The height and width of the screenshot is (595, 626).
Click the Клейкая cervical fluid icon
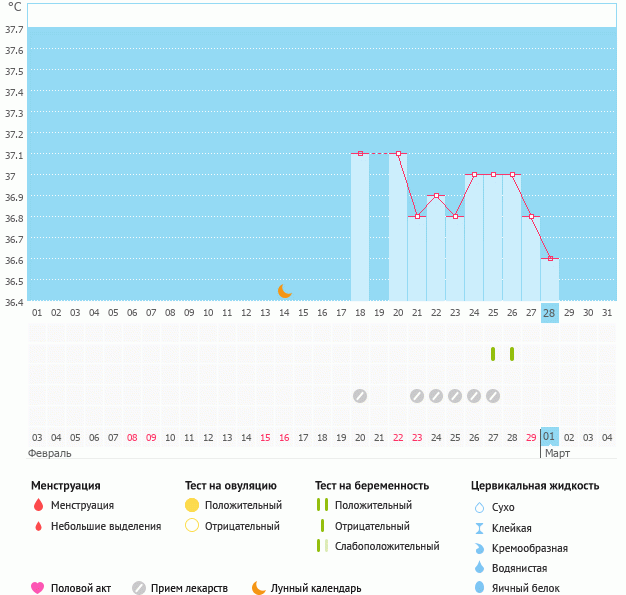pos(480,528)
